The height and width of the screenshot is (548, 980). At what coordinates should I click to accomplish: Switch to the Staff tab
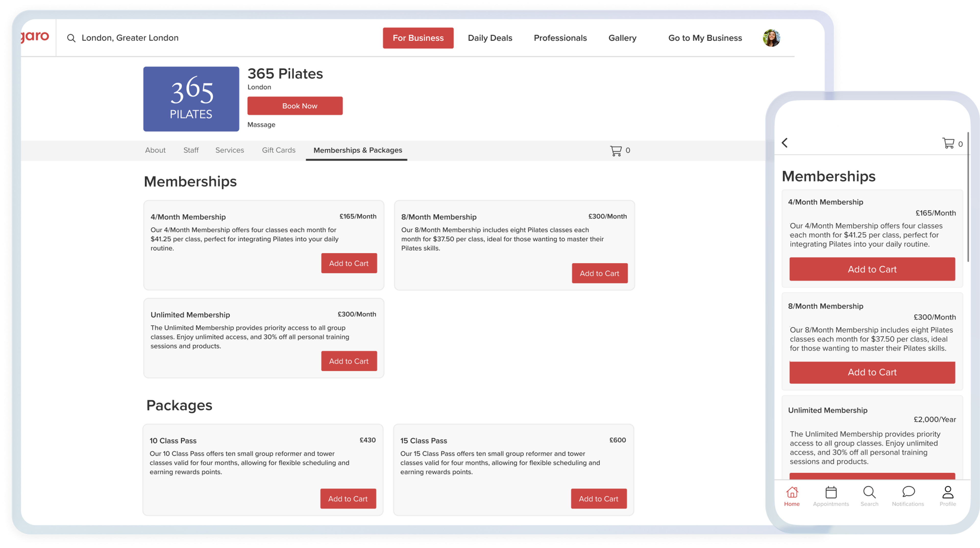point(191,150)
